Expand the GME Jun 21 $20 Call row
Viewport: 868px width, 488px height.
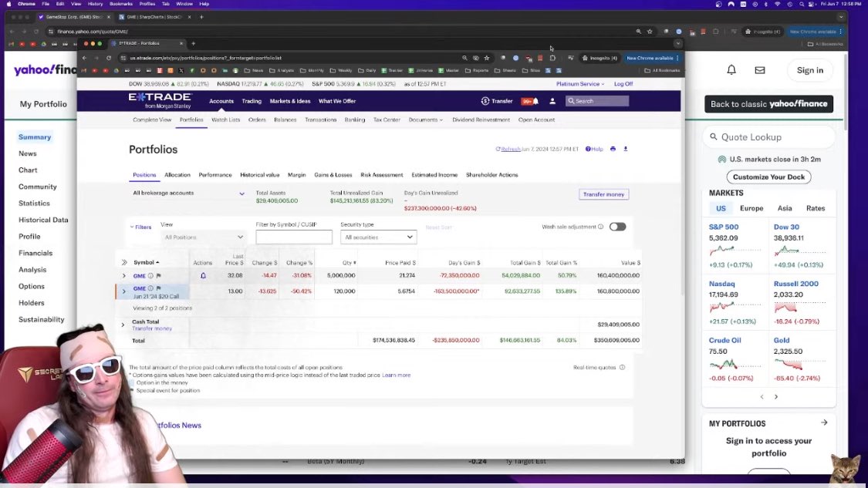[x=123, y=291]
